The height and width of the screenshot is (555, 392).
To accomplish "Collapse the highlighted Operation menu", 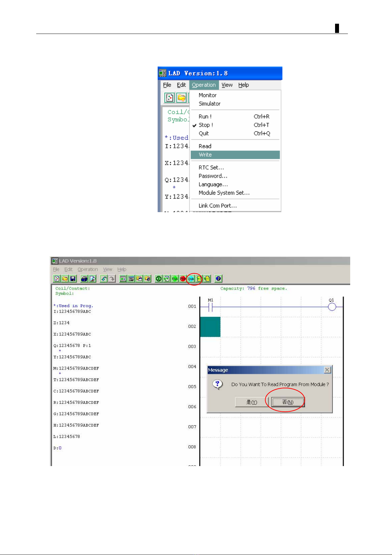I will click(204, 85).
